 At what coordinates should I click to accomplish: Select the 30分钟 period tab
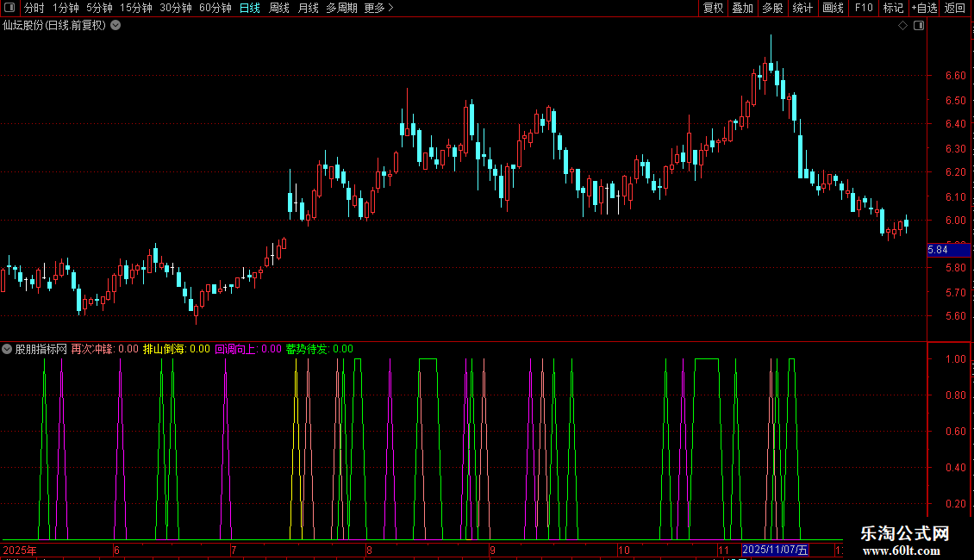pos(175,8)
